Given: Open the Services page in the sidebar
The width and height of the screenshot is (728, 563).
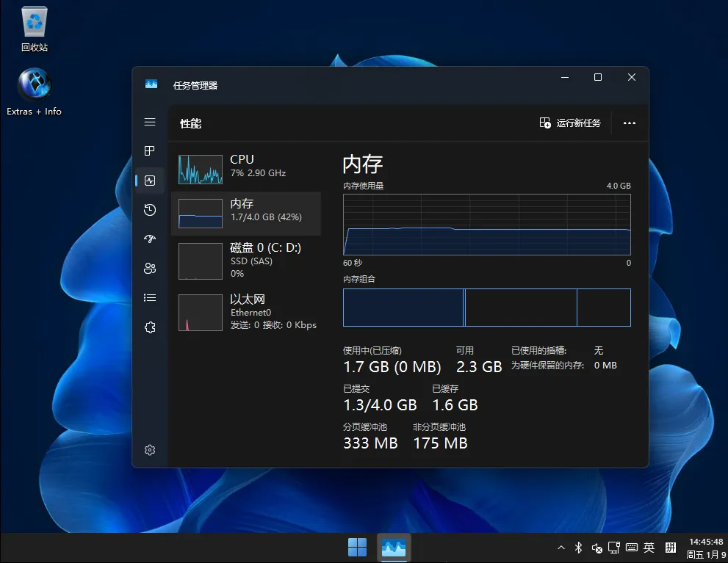Looking at the screenshot, I should (x=150, y=327).
